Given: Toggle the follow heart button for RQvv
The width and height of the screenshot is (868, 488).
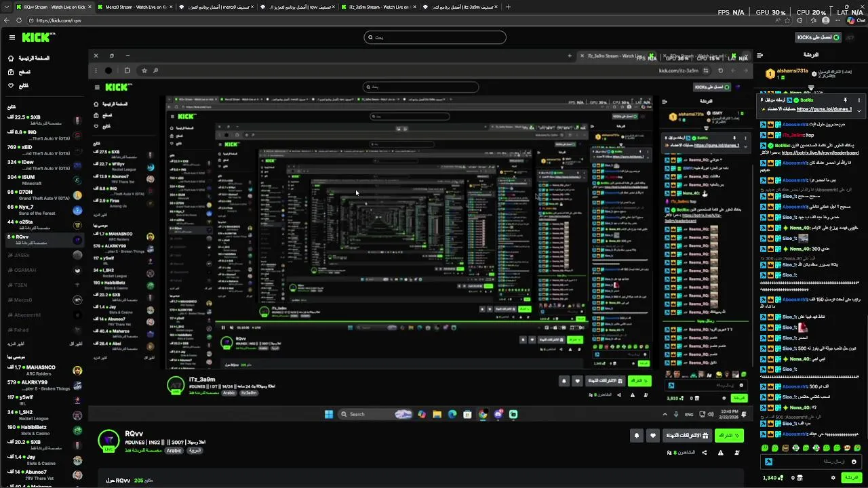Looking at the screenshot, I should pos(653,436).
